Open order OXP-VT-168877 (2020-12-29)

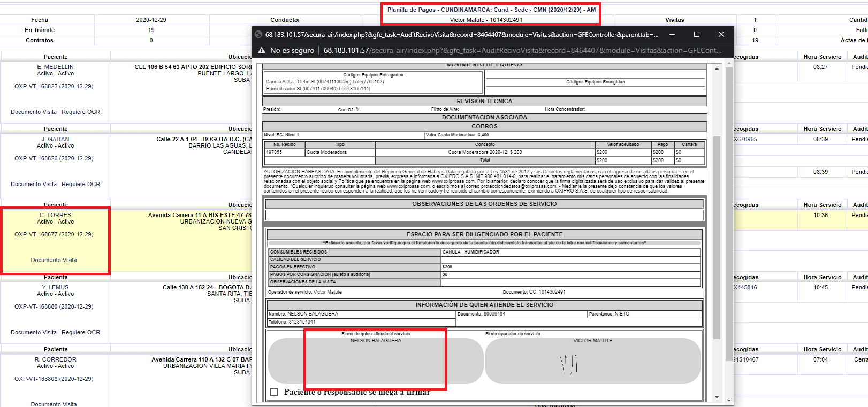click(x=54, y=234)
